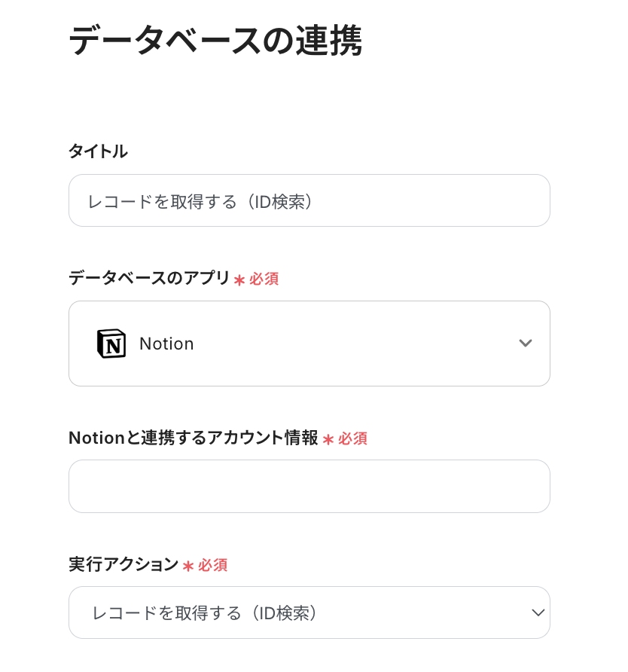Select the 'Notion' text in app selector
The image size is (628, 672).
(x=166, y=344)
